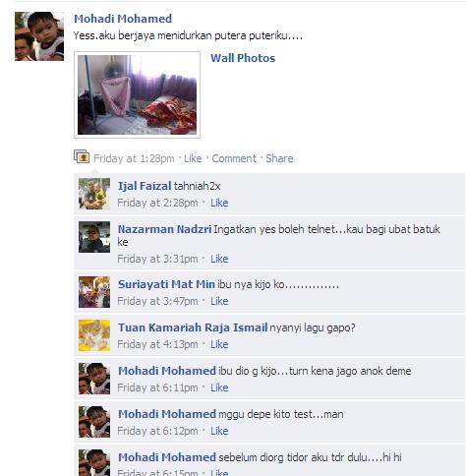Click Mohadi's avatar beside 'ibu dio g kijo' comment
This screenshot has width=466, height=476.
[94, 379]
